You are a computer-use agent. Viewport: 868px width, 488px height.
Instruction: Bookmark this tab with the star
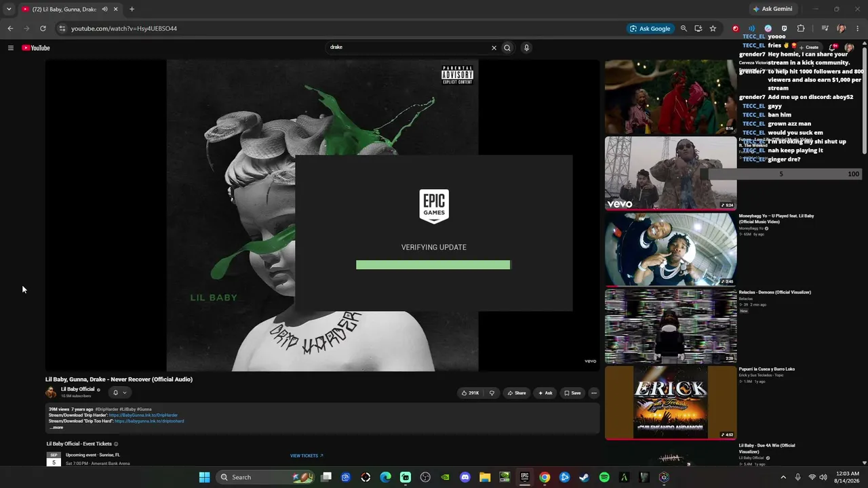(x=713, y=28)
